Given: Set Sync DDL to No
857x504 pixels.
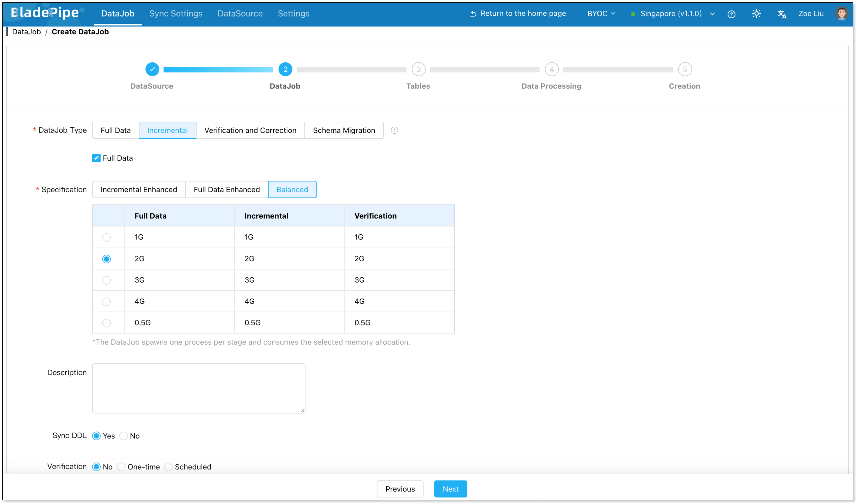Looking at the screenshot, I should tap(124, 436).
